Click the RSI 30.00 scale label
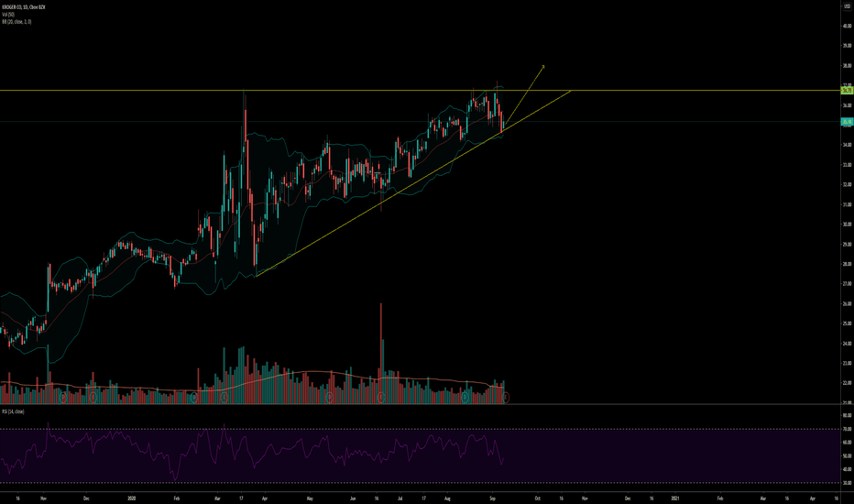The image size is (854, 504). click(x=847, y=483)
